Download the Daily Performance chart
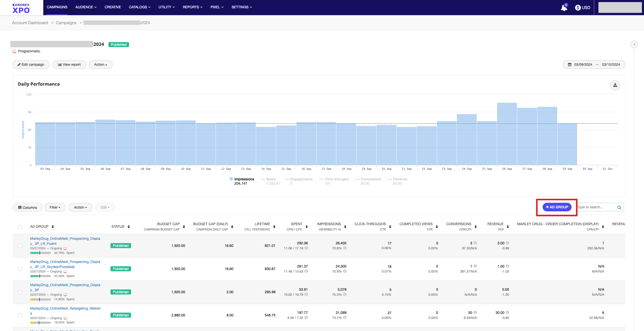 [x=615, y=85]
